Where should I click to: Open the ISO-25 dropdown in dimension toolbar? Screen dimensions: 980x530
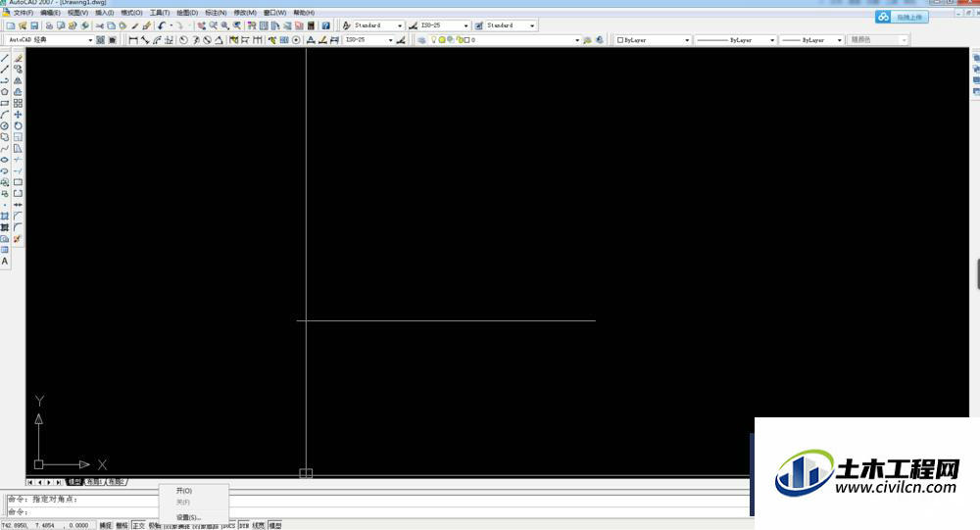point(369,40)
